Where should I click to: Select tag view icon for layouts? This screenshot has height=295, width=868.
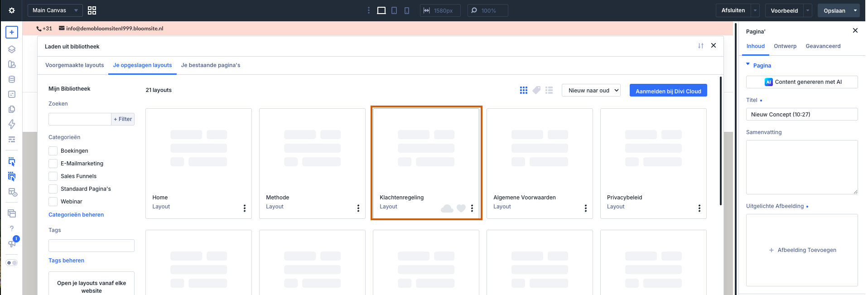[536, 90]
